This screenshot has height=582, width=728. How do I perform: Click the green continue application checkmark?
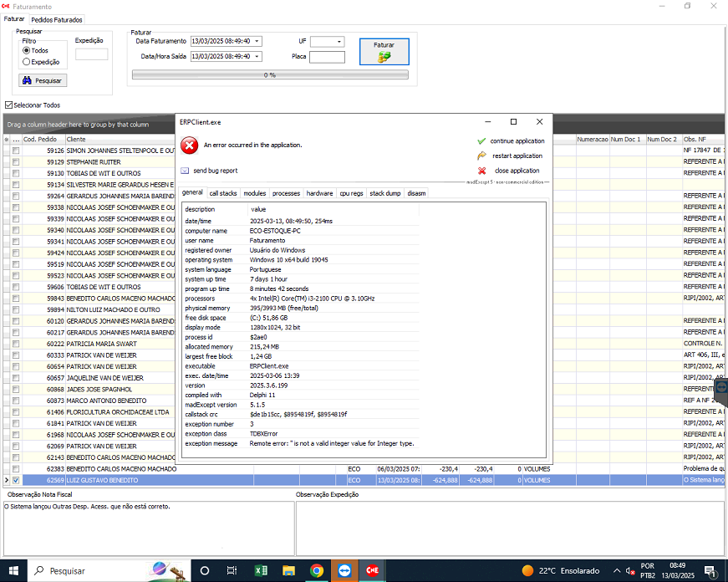(x=481, y=141)
